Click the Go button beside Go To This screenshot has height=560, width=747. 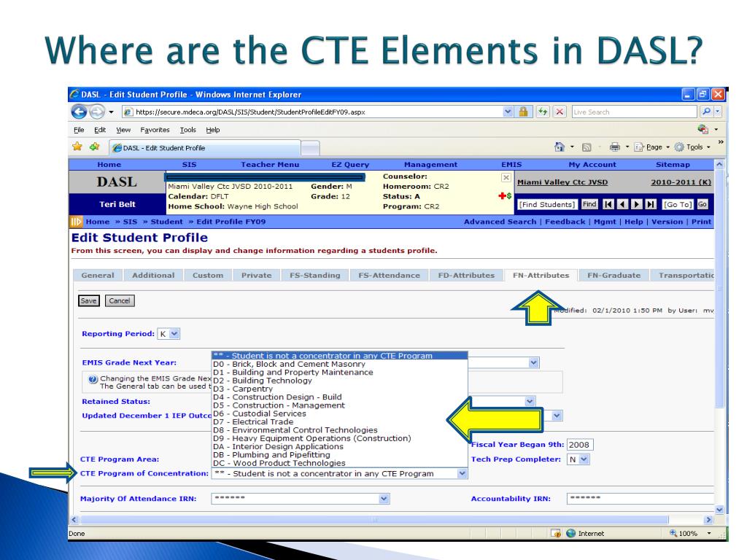tap(703, 204)
